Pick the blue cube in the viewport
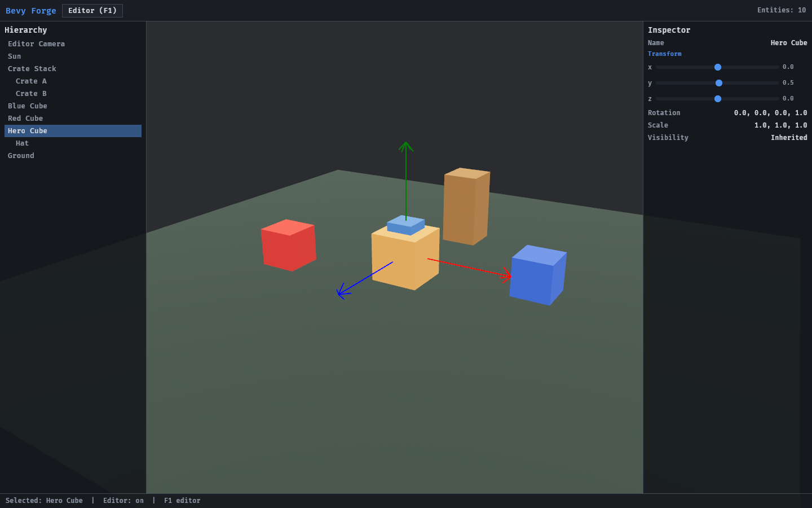The image size is (812, 508). tap(537, 275)
